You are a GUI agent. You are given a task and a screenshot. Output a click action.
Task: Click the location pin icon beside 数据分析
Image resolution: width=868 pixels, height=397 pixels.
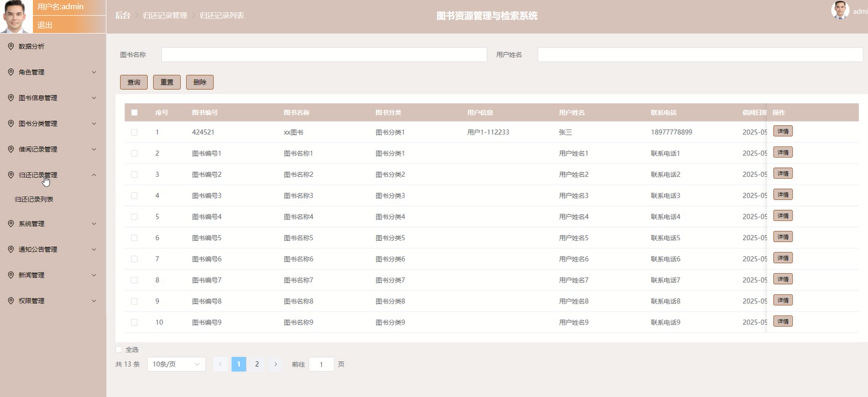pyautogui.click(x=11, y=46)
